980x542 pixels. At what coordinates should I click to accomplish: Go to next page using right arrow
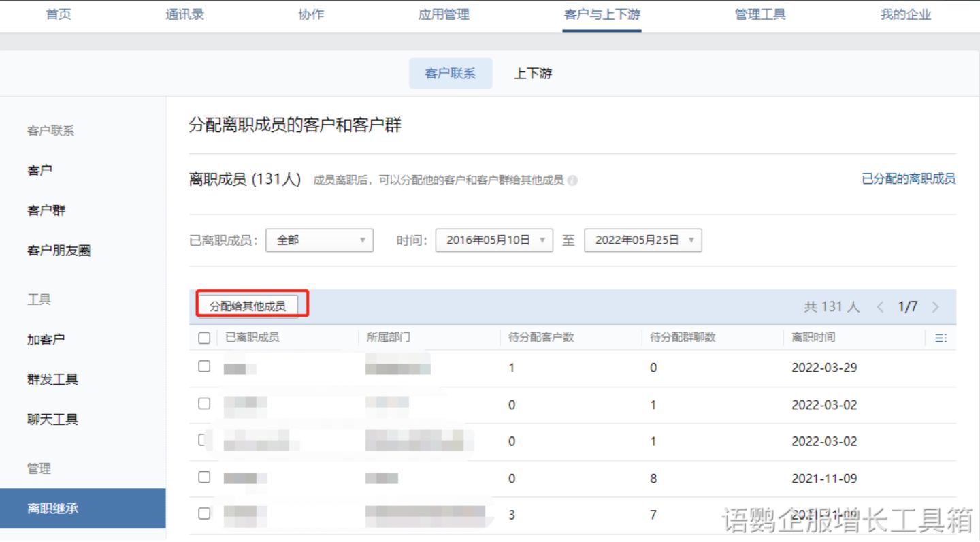click(936, 307)
